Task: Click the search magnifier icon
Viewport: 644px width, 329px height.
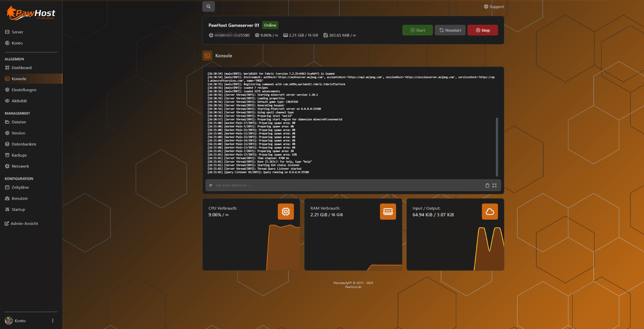Action: click(x=208, y=6)
